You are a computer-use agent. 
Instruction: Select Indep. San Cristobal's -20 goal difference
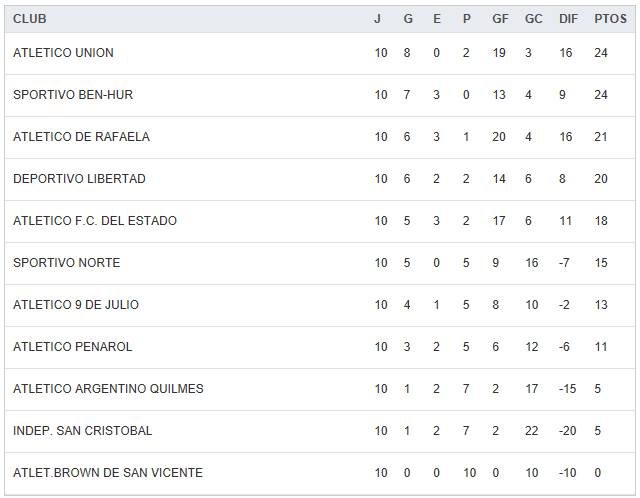(568, 431)
